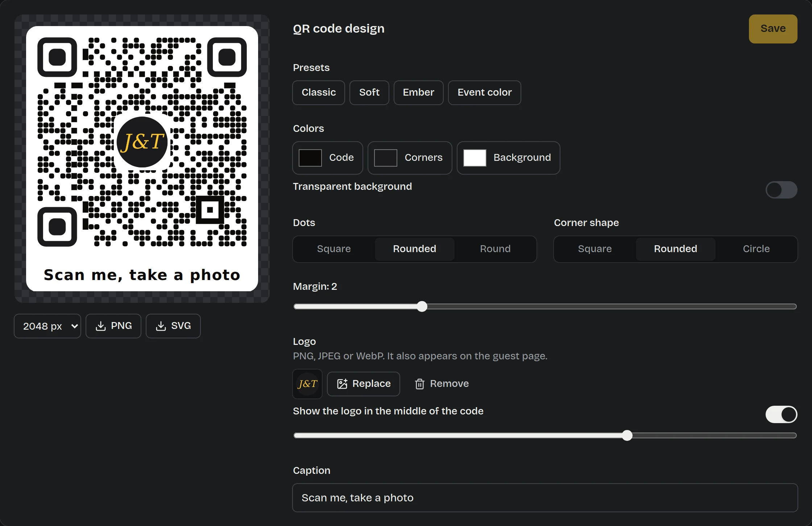Open the Corners color swatch
This screenshot has height=526, width=812.
point(386,158)
